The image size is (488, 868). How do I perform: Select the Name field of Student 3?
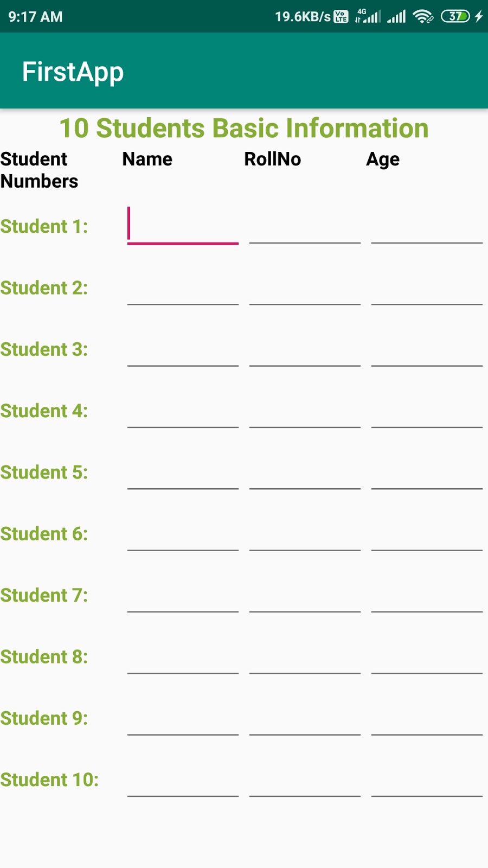coord(183,358)
